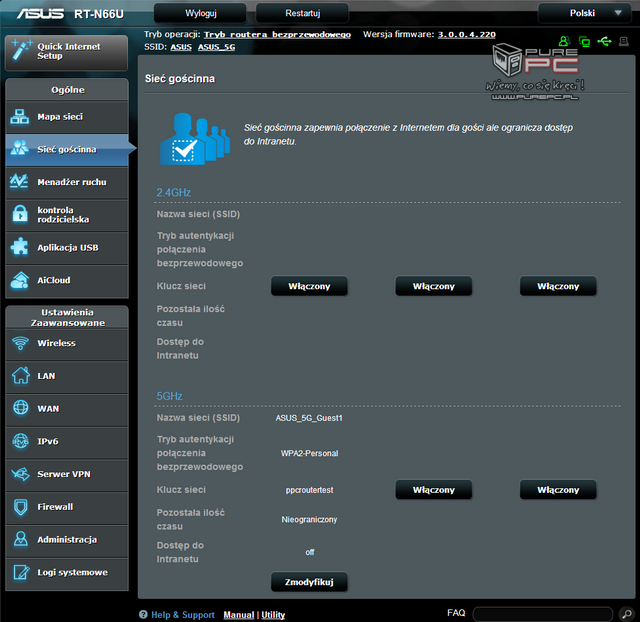The image size is (640, 622).
Task: Click the ASUS SSID link
Action: click(181, 47)
